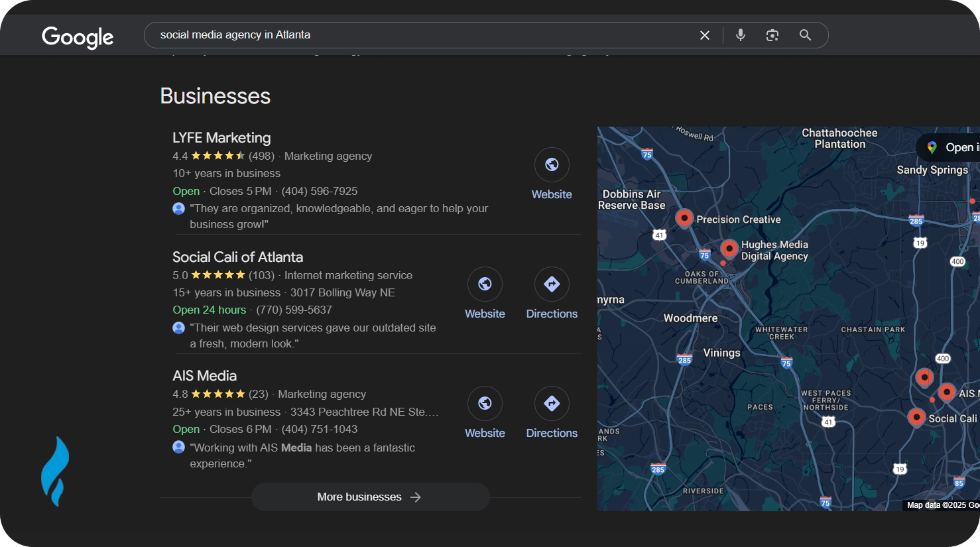Click the search box containing 'social media agency in Atlanta'
Image resolution: width=980 pixels, height=547 pixels.
pyautogui.click(x=486, y=35)
